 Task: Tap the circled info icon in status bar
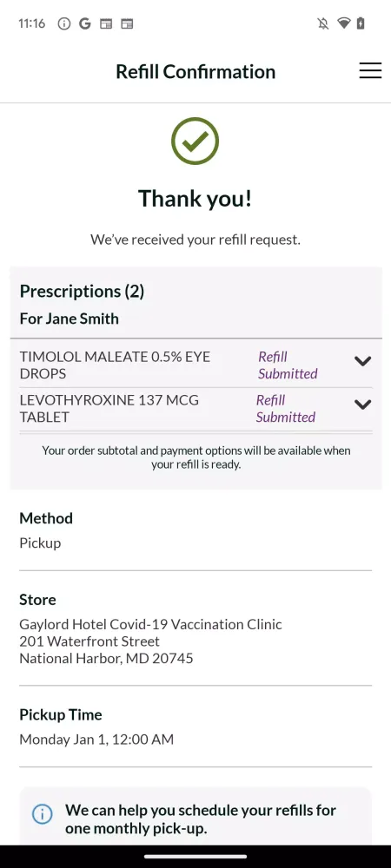64,23
